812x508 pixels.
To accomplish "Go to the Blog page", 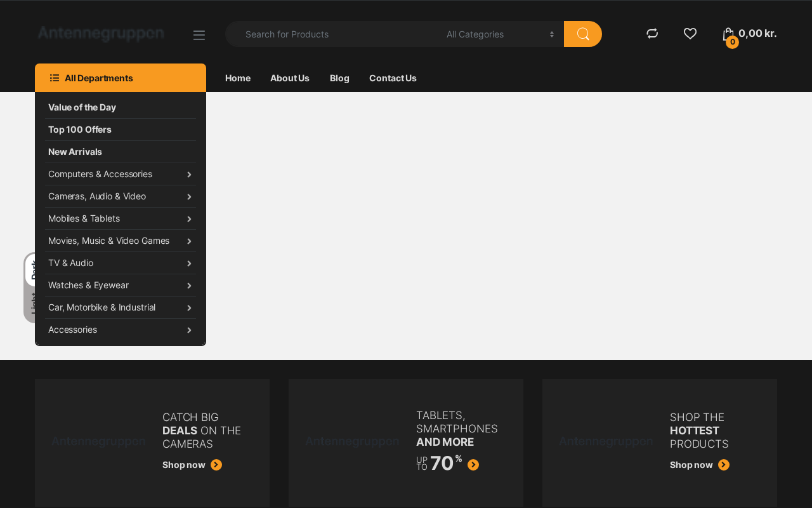I will (339, 78).
